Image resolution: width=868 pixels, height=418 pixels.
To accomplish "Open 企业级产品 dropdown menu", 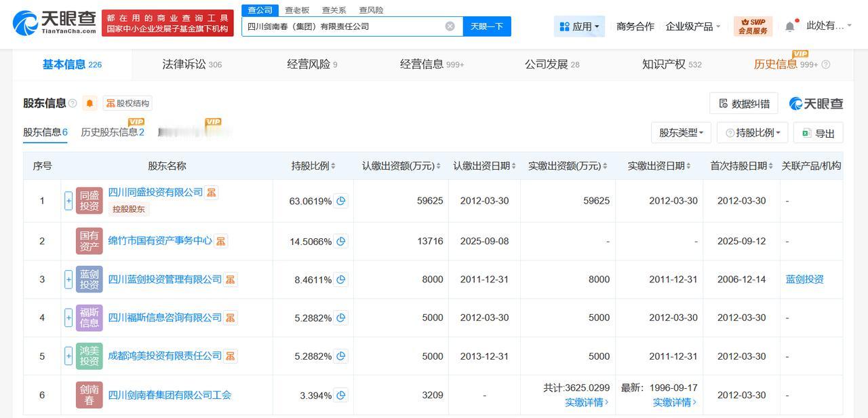I will (692, 26).
